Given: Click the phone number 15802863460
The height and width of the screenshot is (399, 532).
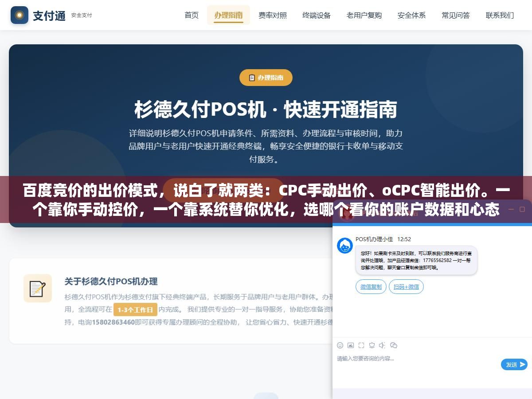Looking at the screenshot, I should point(113,322).
